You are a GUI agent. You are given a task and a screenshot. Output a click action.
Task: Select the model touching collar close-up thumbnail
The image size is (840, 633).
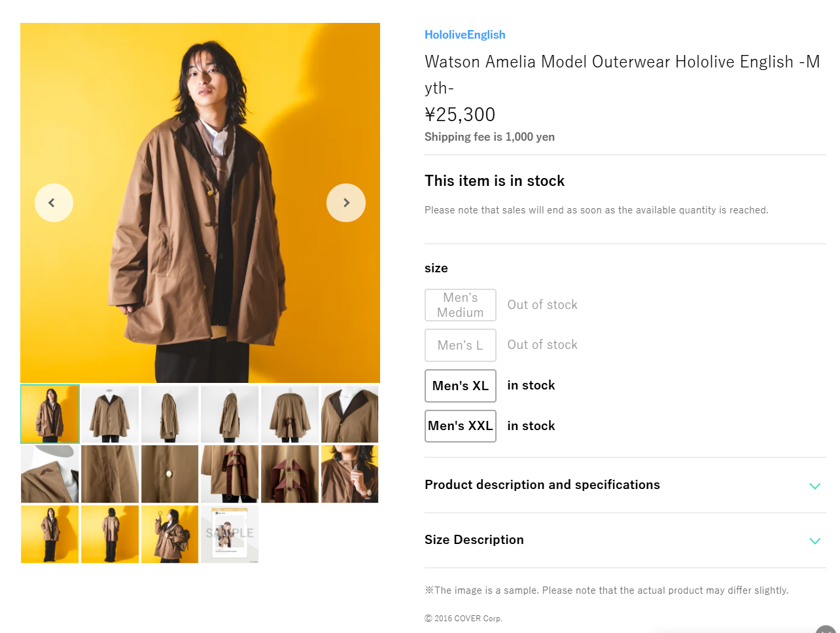(350, 474)
